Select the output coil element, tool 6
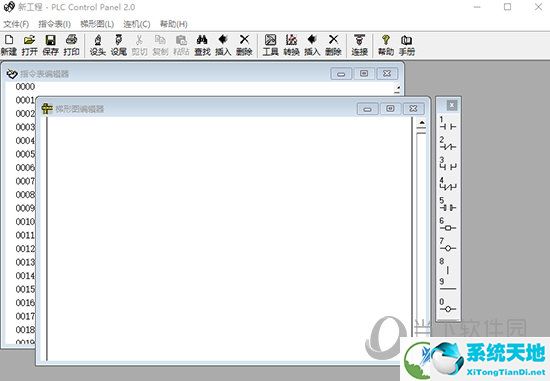 [x=448, y=225]
